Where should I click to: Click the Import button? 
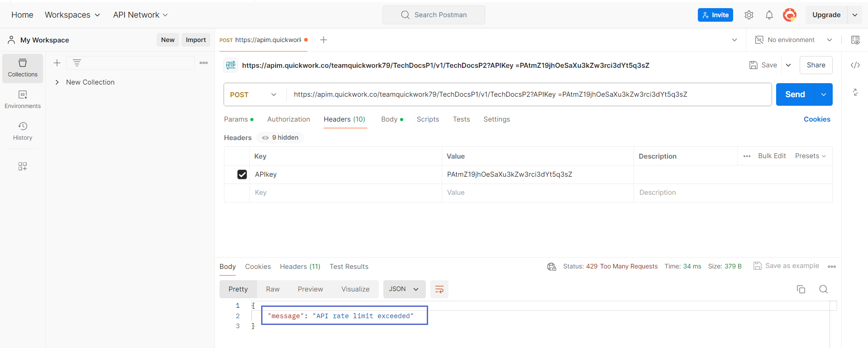coord(196,40)
